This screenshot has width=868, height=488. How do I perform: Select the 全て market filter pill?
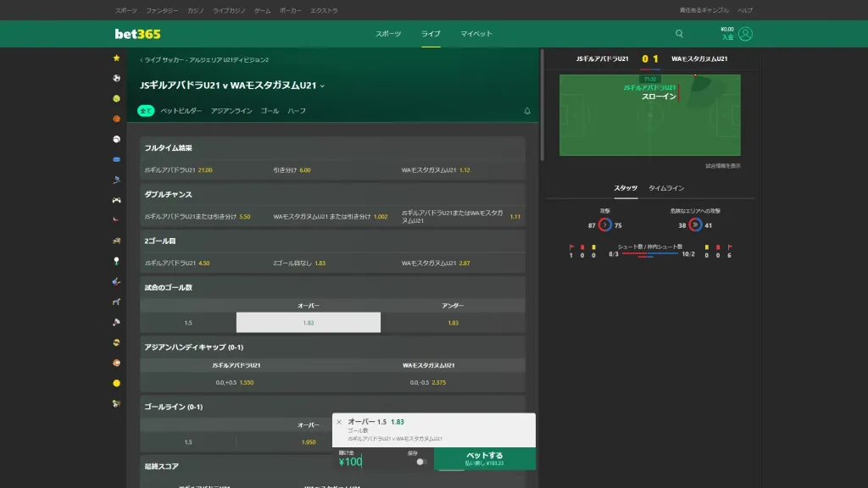tap(146, 111)
